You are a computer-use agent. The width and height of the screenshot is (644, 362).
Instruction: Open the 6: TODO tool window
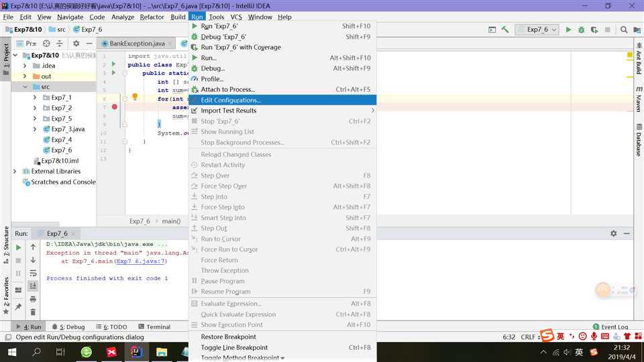pos(111,326)
